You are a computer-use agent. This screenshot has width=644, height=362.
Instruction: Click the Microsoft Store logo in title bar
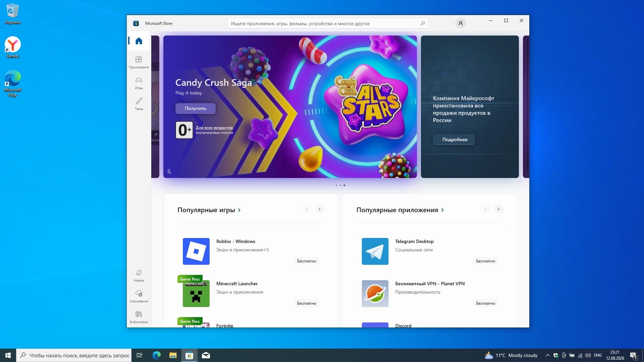136,23
